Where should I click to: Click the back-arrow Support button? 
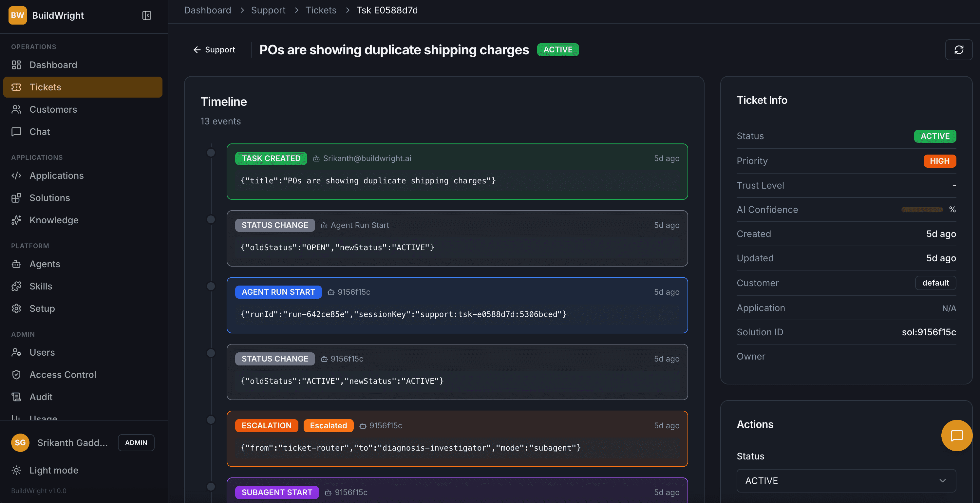click(214, 49)
